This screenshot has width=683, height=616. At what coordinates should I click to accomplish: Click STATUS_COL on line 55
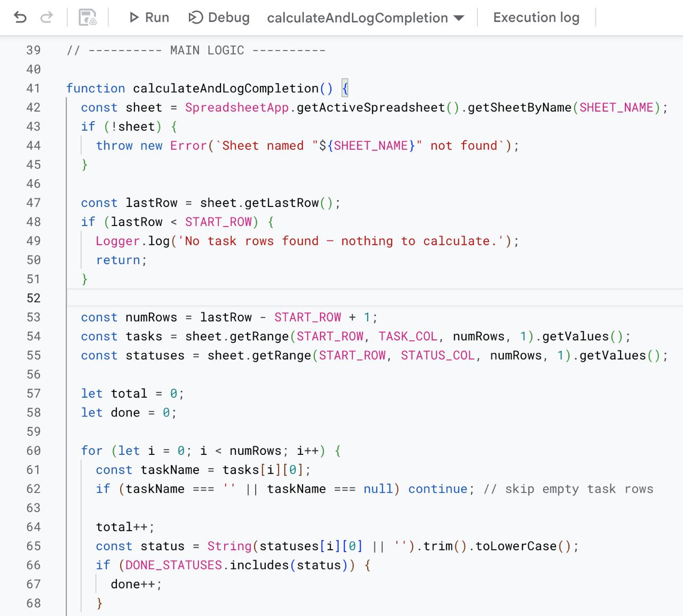[438, 356]
